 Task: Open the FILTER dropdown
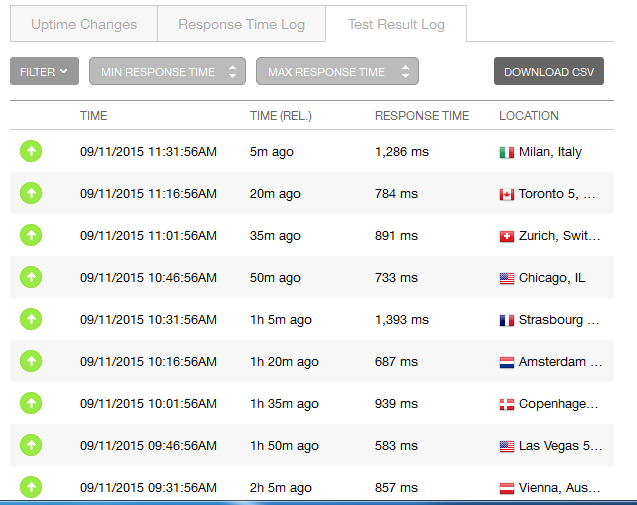tap(44, 72)
